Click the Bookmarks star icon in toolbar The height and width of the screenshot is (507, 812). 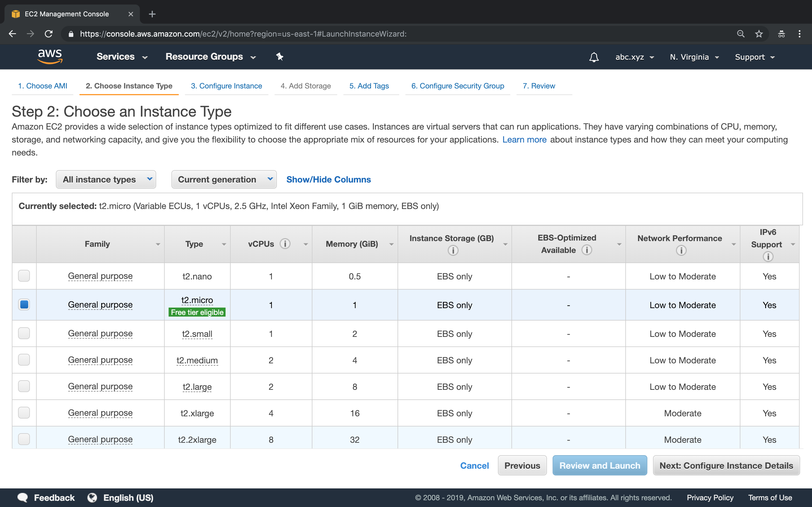pyautogui.click(x=759, y=34)
